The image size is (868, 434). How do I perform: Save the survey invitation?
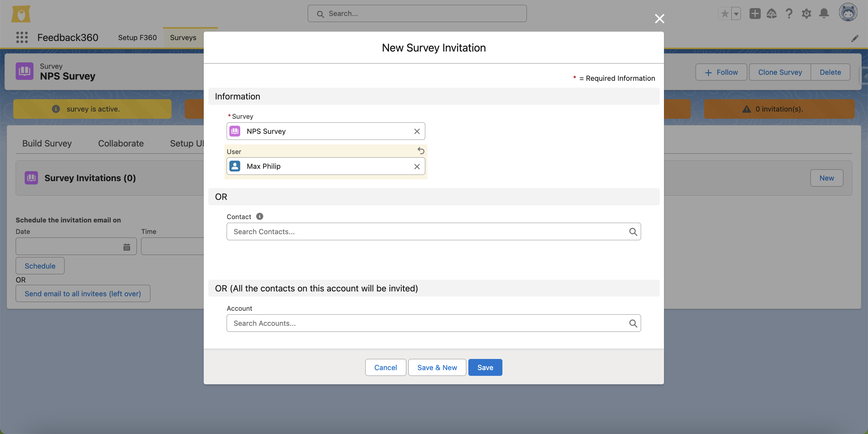(x=485, y=367)
